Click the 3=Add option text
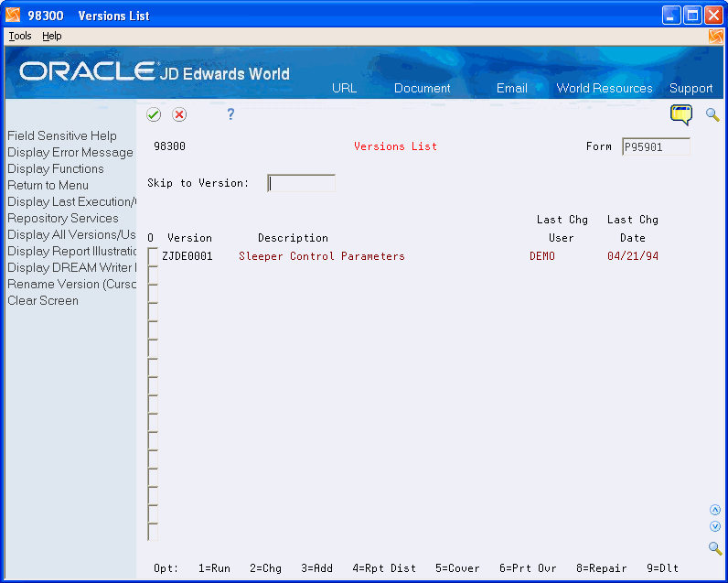Screen dimensions: 728x583 pyautogui.click(x=316, y=568)
